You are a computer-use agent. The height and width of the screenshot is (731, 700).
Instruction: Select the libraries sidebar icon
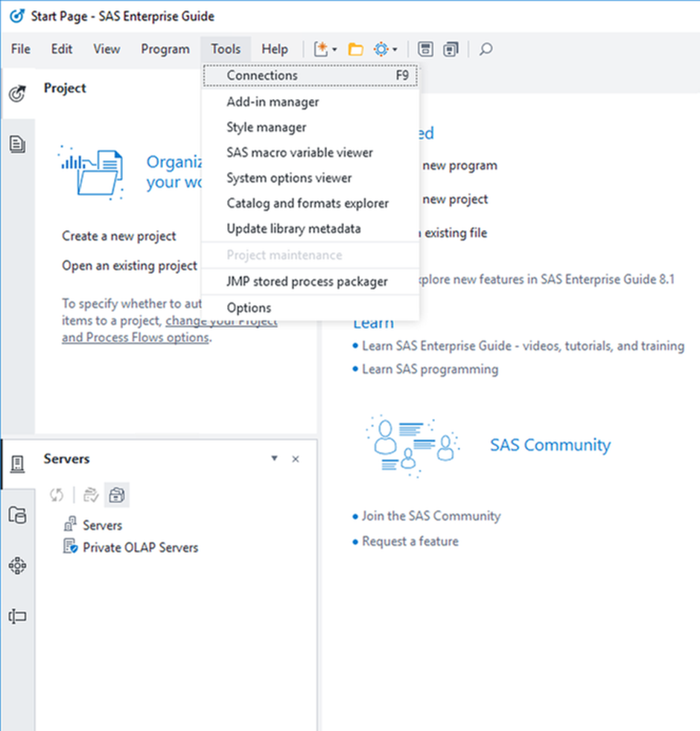point(18,515)
